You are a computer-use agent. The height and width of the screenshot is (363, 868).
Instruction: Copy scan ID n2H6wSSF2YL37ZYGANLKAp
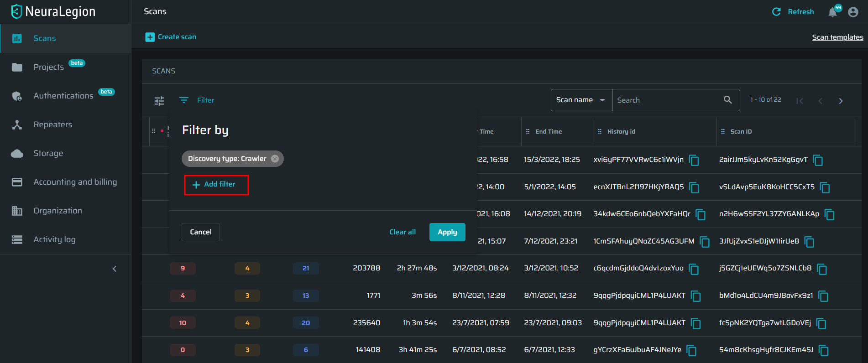click(830, 214)
